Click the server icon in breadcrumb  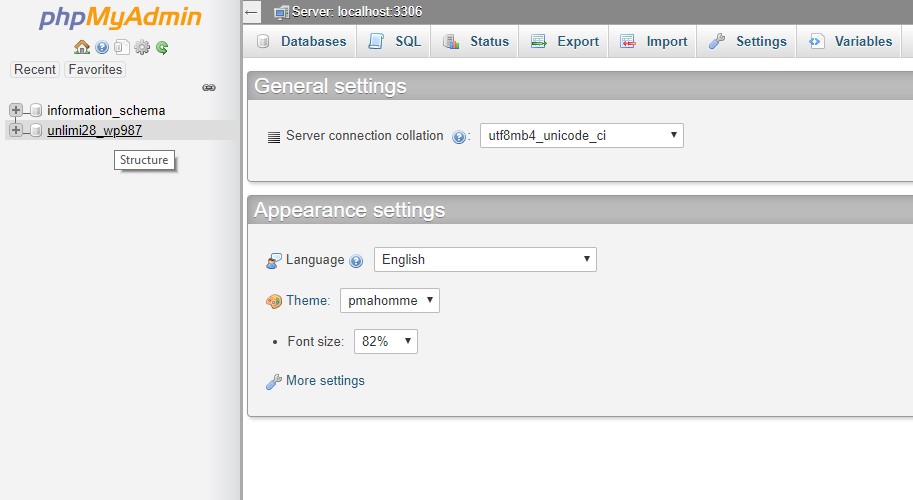[281, 12]
